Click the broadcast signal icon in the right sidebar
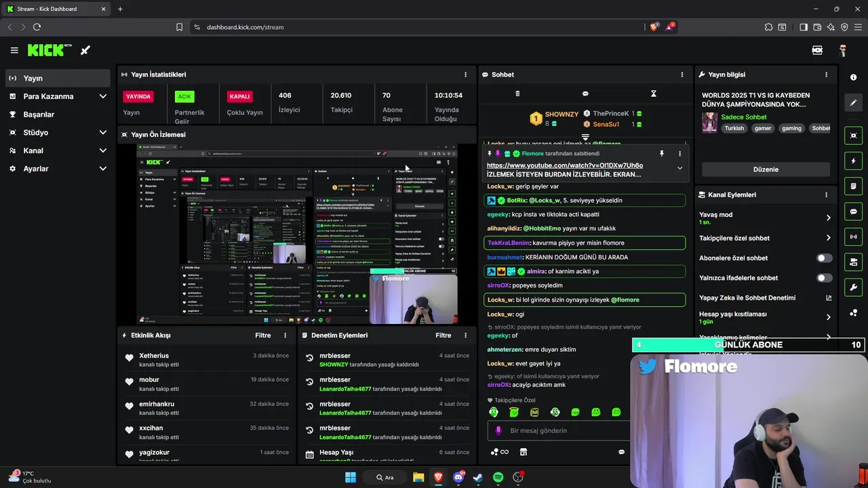Image resolution: width=868 pixels, height=488 pixels. point(853,237)
